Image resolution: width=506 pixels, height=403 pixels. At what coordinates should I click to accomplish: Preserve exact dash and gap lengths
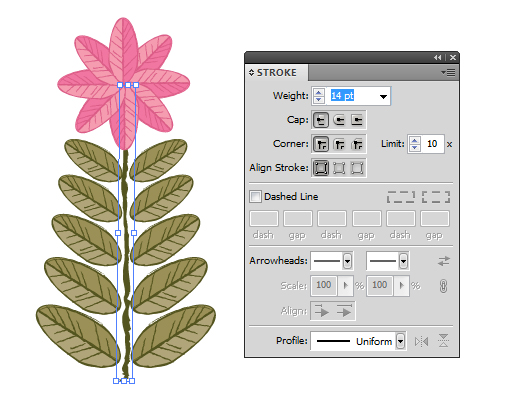pyautogui.click(x=401, y=197)
